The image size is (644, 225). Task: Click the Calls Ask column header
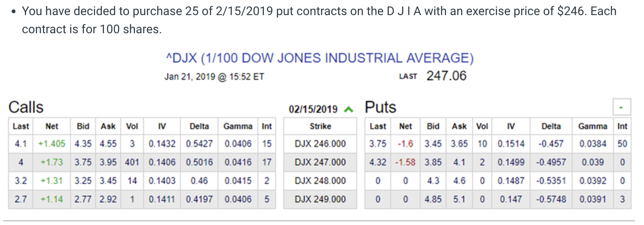pyautogui.click(x=108, y=126)
